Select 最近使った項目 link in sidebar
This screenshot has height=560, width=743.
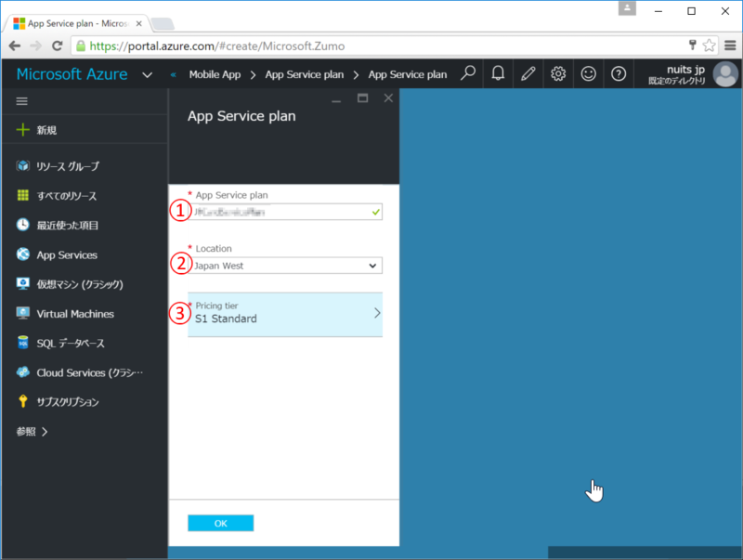point(67,226)
